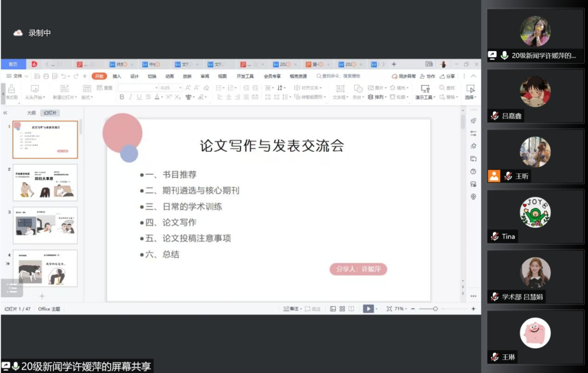Open the 插入 (Insert) ribbon tab
The image size is (588, 373).
[117, 76]
